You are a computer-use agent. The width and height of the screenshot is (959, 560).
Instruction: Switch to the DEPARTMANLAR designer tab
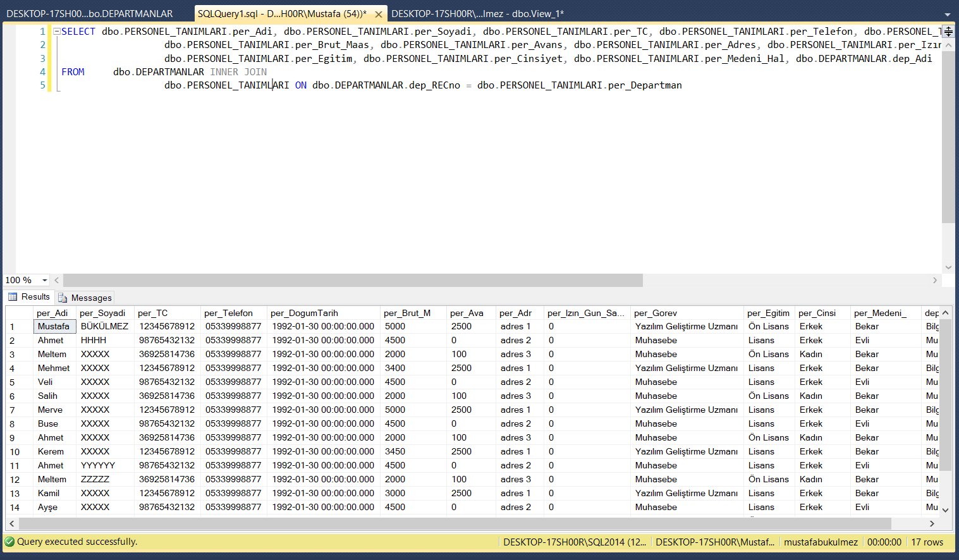[x=89, y=13]
